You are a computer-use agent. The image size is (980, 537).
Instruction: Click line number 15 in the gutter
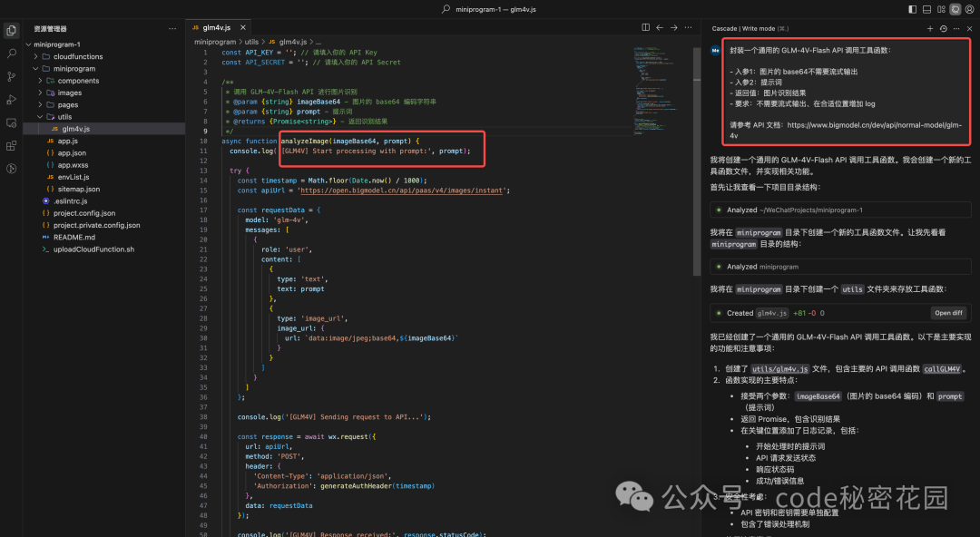pyautogui.click(x=204, y=190)
